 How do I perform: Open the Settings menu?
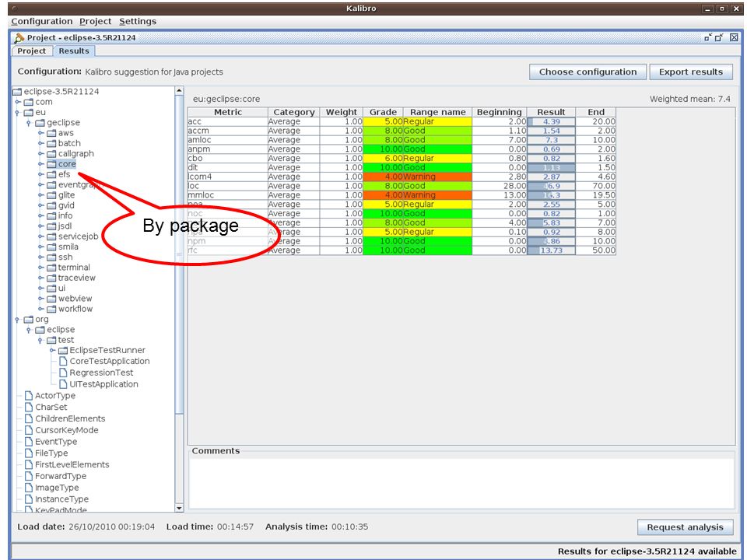point(138,22)
